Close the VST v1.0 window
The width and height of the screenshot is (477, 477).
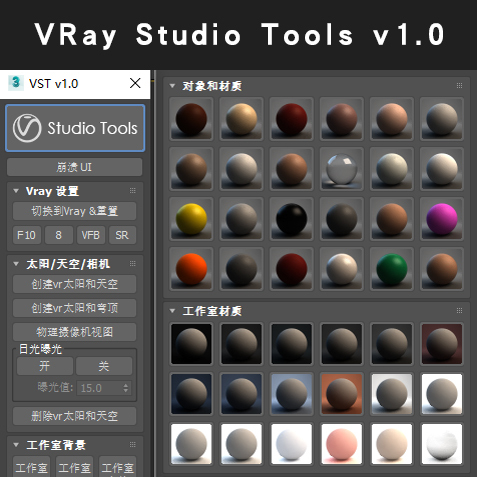point(135,83)
